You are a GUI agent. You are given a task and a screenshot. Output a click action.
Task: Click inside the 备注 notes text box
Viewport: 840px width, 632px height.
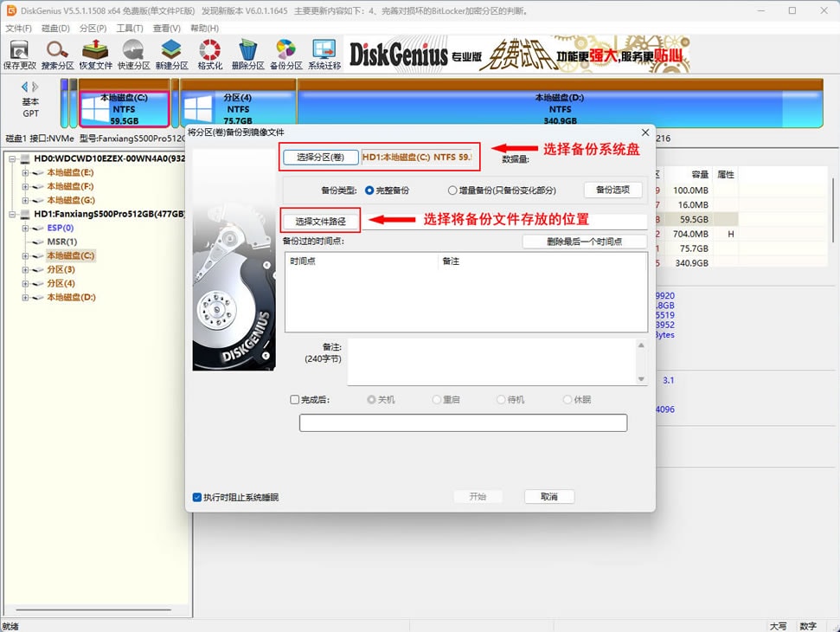[x=491, y=362]
